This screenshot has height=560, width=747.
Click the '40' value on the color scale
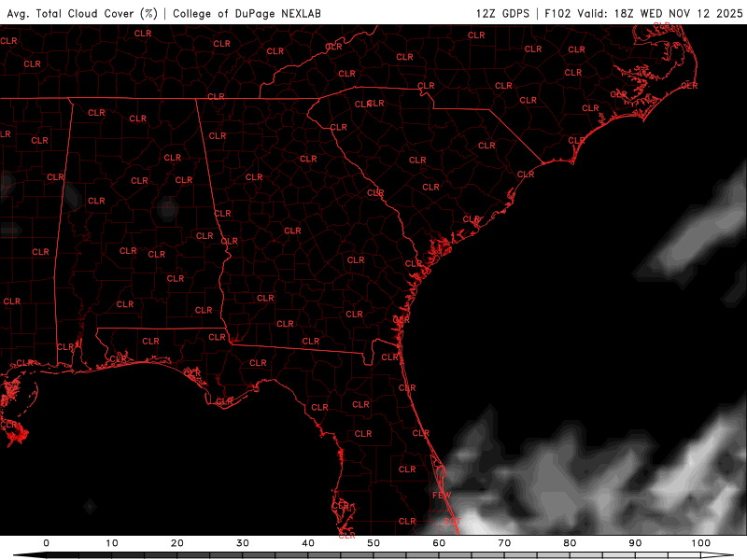308,543
